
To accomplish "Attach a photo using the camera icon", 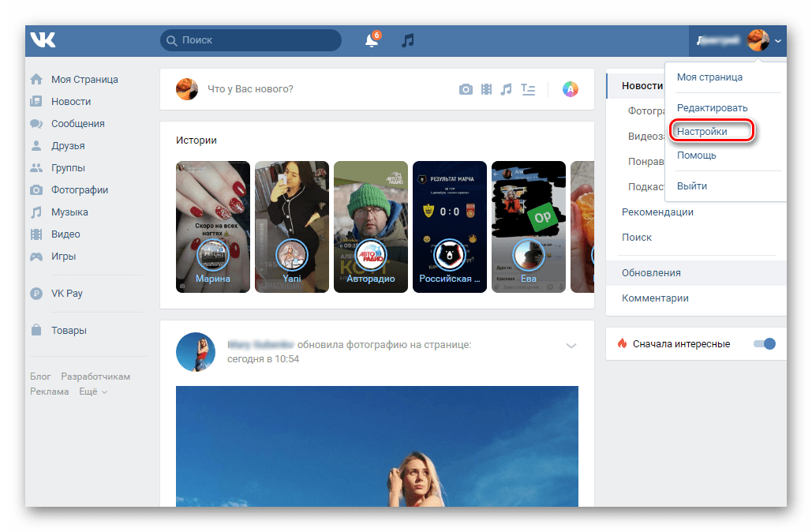I will (466, 89).
